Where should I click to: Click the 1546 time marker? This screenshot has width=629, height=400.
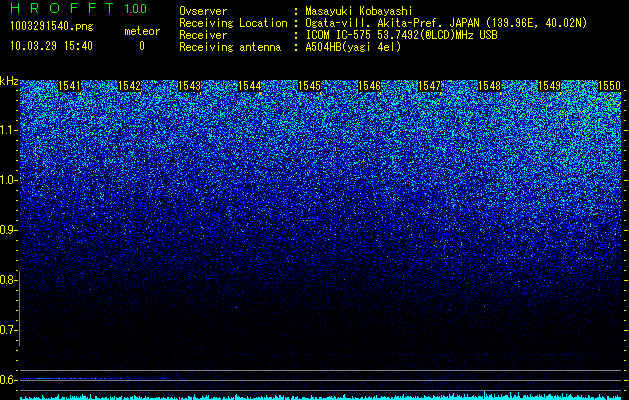tap(369, 86)
